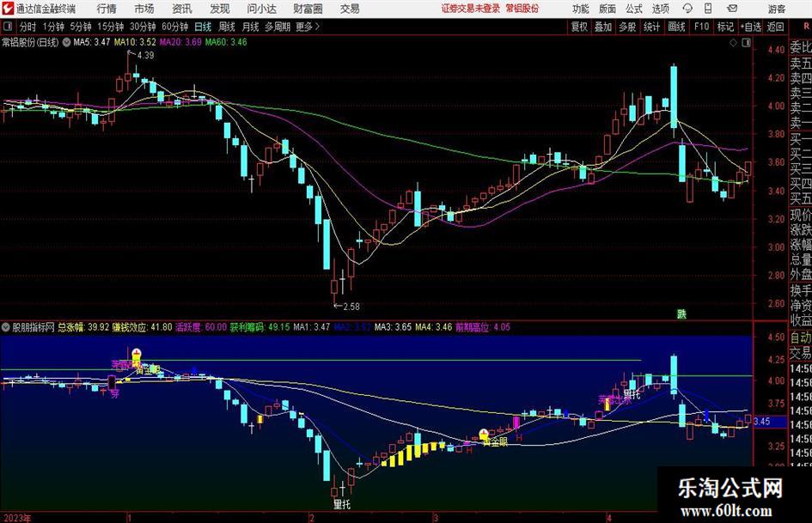Screen dimensions: 812x523
Task: Click the red R icon at right
Action: pos(806,26)
